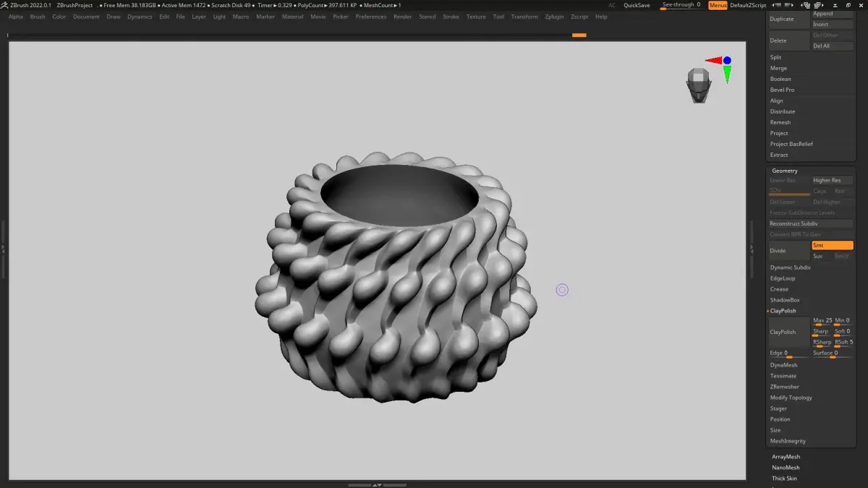Expand the Project BasRelief section
The width and height of the screenshot is (868, 488).
[x=791, y=144]
